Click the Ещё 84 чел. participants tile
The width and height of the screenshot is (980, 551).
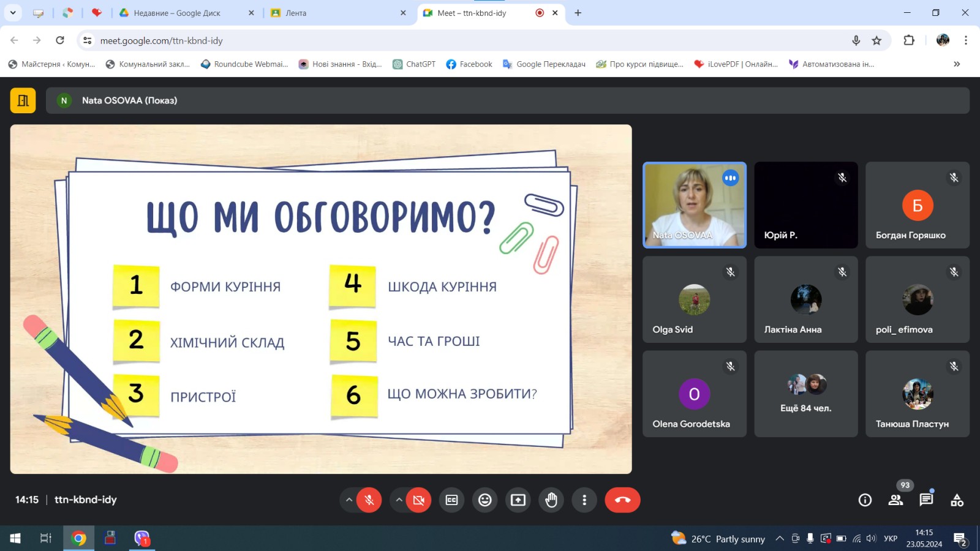pyautogui.click(x=805, y=394)
